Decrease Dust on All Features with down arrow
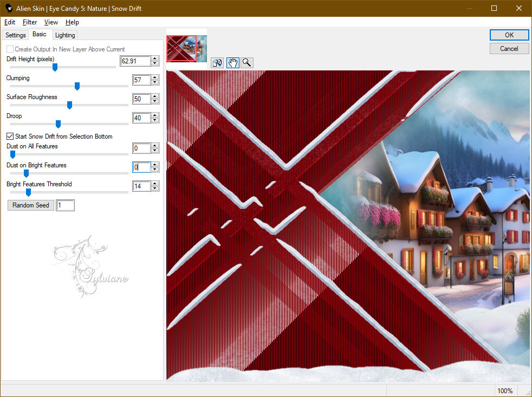Image resolution: width=532 pixels, height=397 pixels. point(155,151)
